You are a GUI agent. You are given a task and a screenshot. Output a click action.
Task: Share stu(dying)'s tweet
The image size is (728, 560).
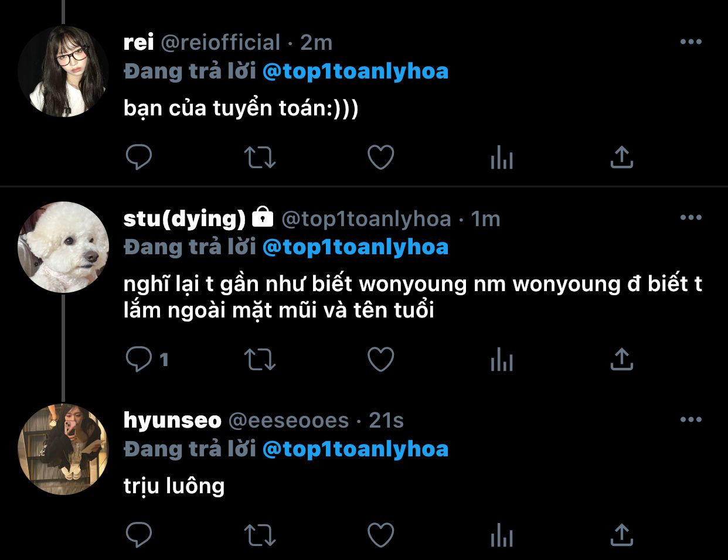tap(622, 359)
